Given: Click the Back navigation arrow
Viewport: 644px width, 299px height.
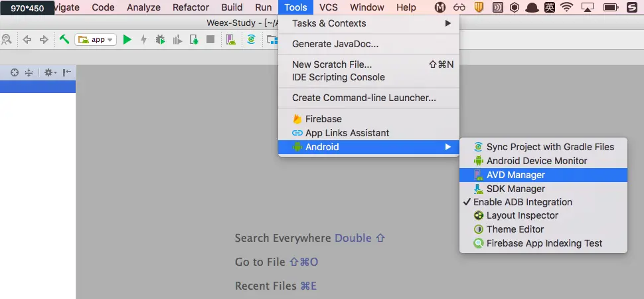Looking at the screenshot, I should (27, 39).
